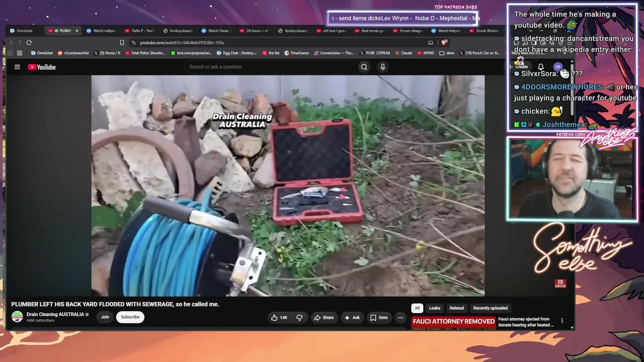The image size is (644, 362).
Task: Select the All filter chip
Action: tap(417, 308)
